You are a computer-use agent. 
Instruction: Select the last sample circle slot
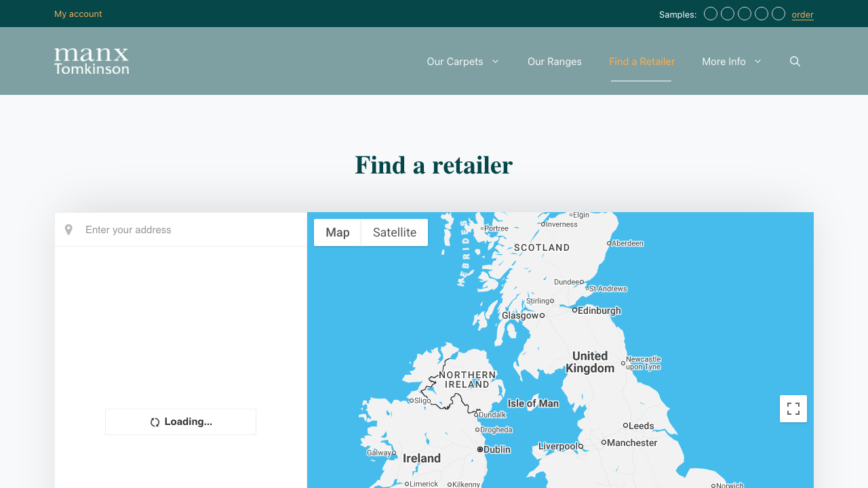pos(778,13)
